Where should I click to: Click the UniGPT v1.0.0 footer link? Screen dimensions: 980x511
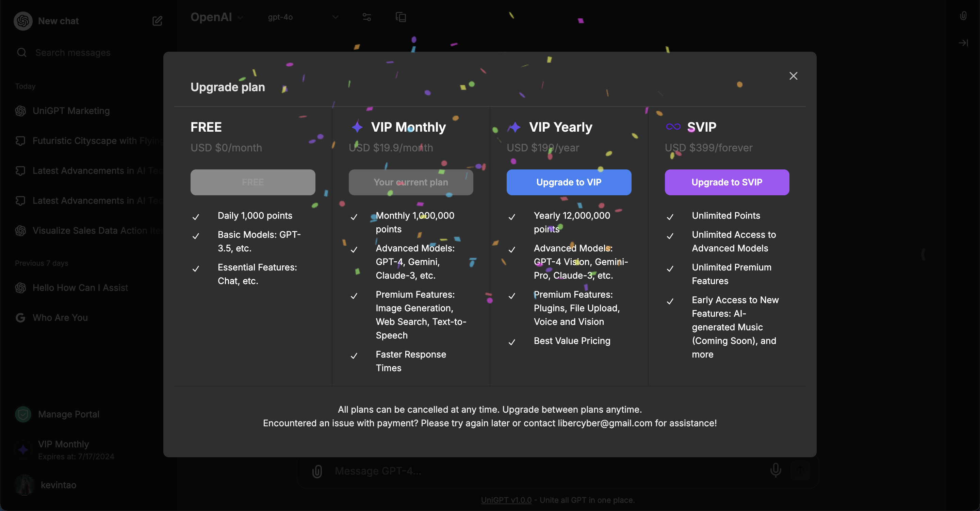pyautogui.click(x=506, y=500)
